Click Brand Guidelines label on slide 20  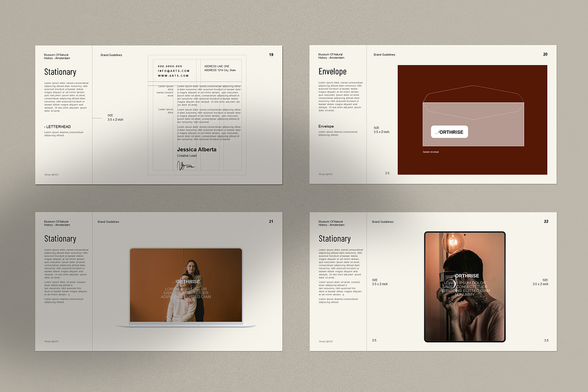point(384,55)
